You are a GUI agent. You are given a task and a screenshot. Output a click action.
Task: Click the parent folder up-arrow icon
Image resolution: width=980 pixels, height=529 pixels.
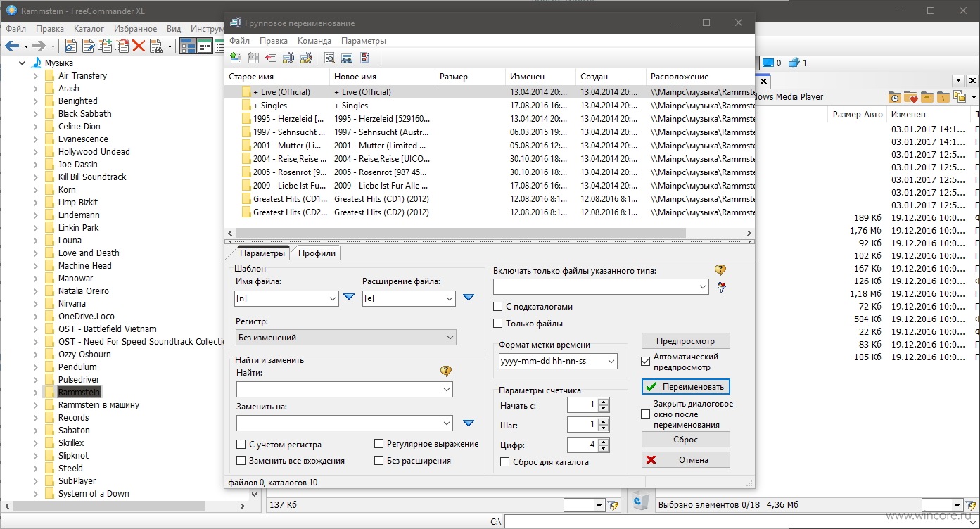(927, 97)
